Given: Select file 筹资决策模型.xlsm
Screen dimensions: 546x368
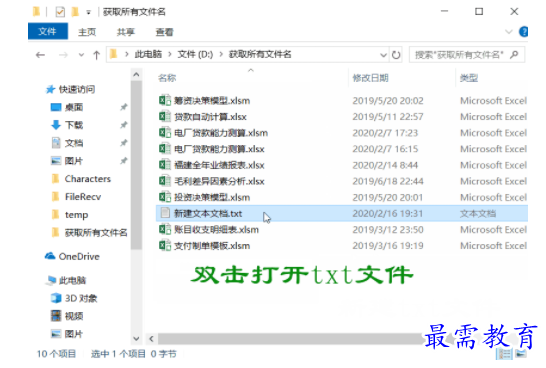Looking at the screenshot, I should [x=212, y=101].
